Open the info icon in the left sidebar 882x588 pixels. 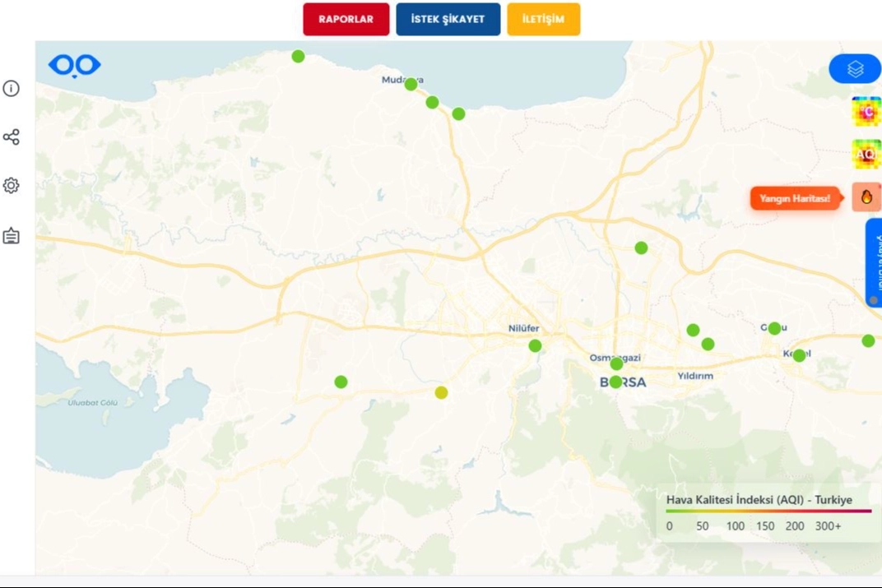coord(11,89)
